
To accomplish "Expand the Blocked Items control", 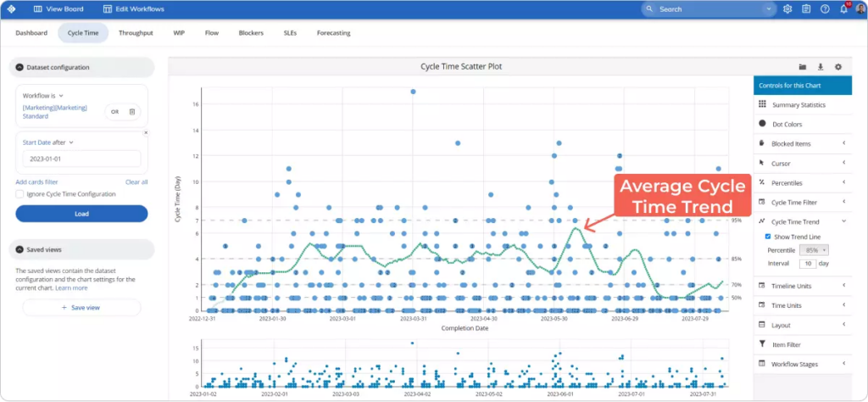I will pos(803,144).
